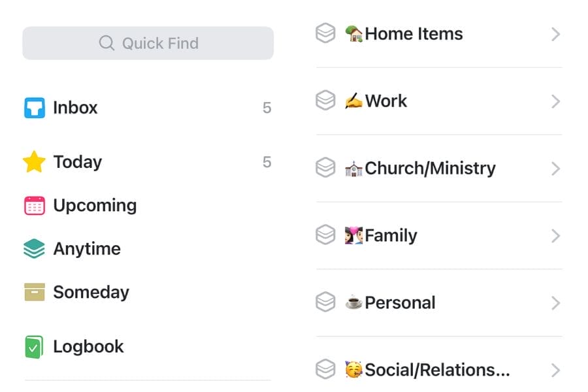Open the Personal area

click(399, 302)
